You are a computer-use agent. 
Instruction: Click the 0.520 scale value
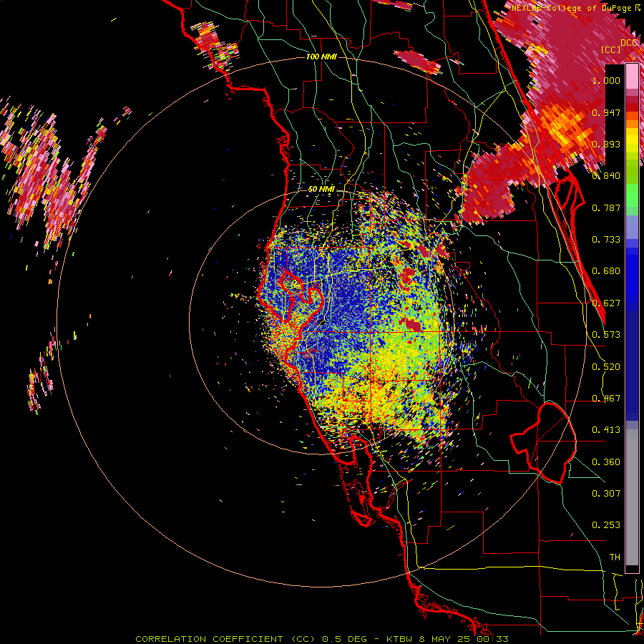click(606, 367)
